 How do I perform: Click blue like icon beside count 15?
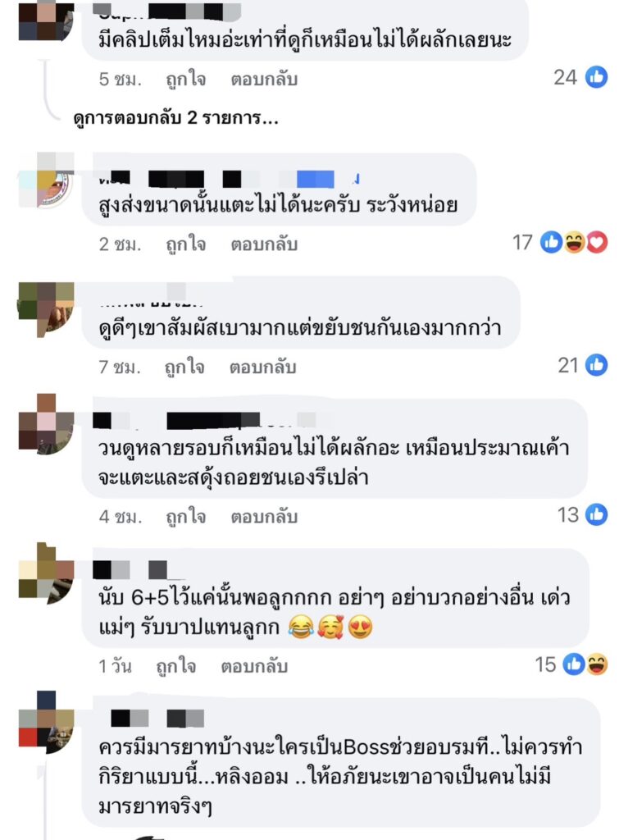(573, 664)
